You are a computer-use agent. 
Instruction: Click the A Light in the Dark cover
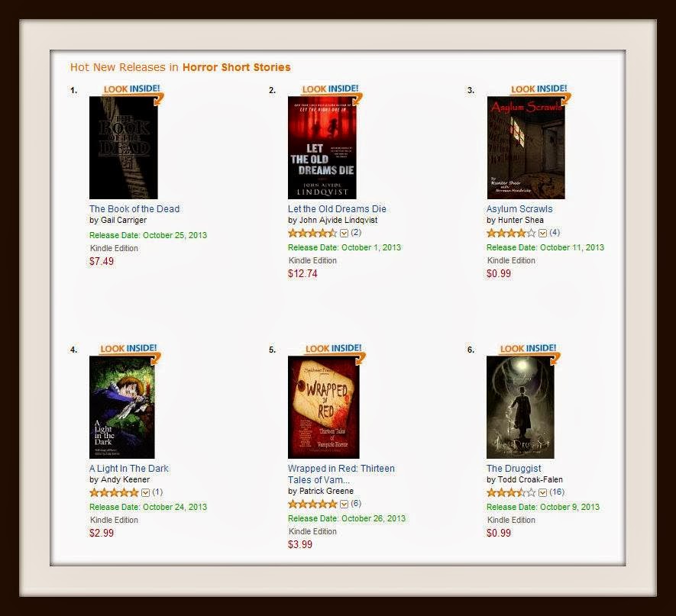[x=121, y=407]
